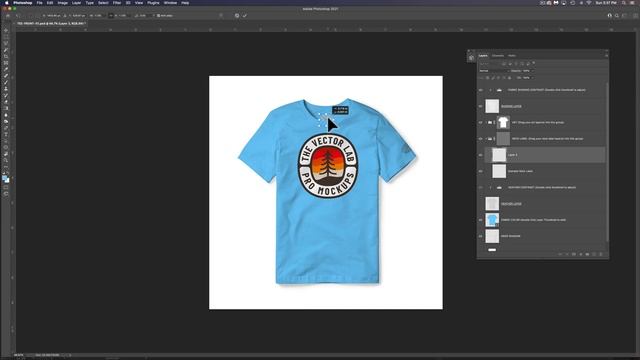This screenshot has height=360, width=640.
Task: Open the Image menu
Action: pyautogui.click(x=62, y=3)
